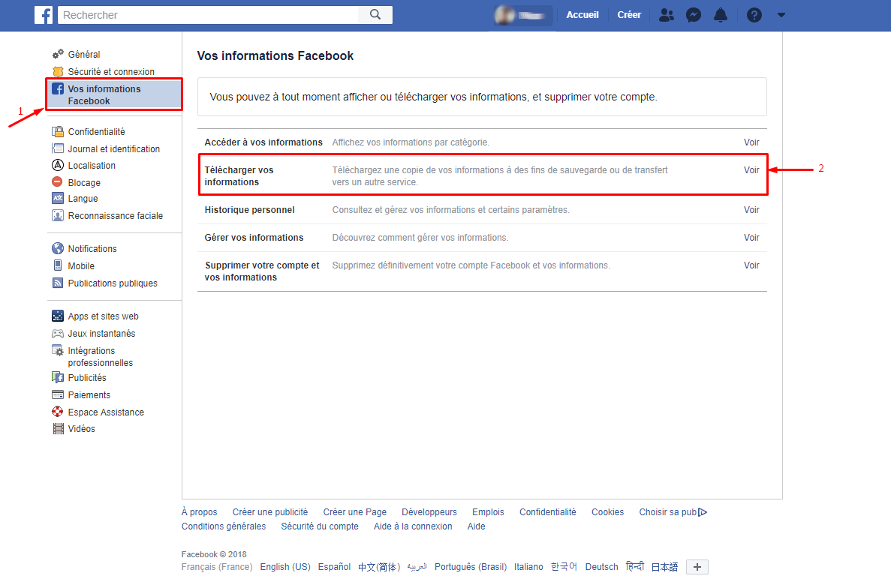Go to Journal et identification settings

[x=114, y=148]
